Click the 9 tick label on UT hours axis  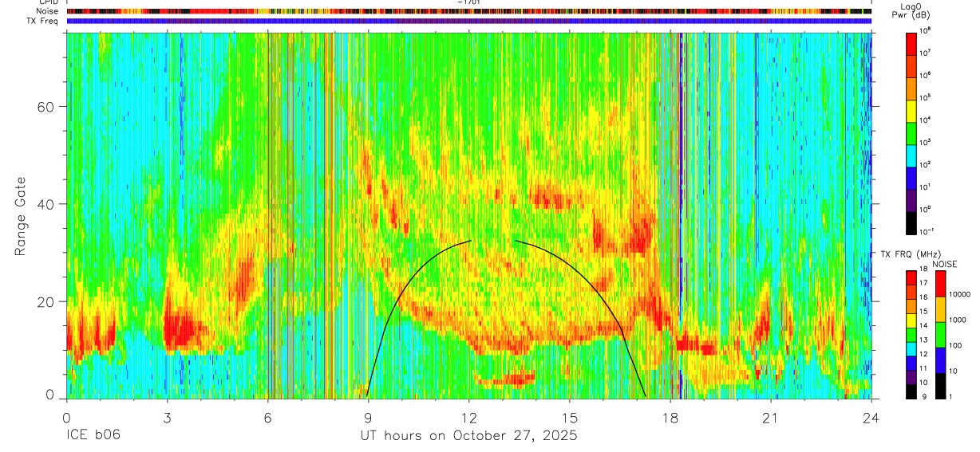click(x=368, y=417)
